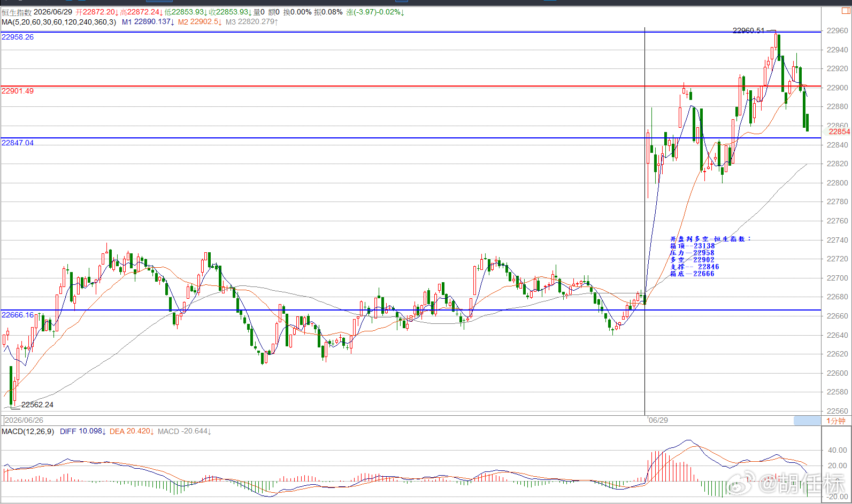Click the 22700 price axis label
Viewport: 852px width, 504px height.
[838, 278]
